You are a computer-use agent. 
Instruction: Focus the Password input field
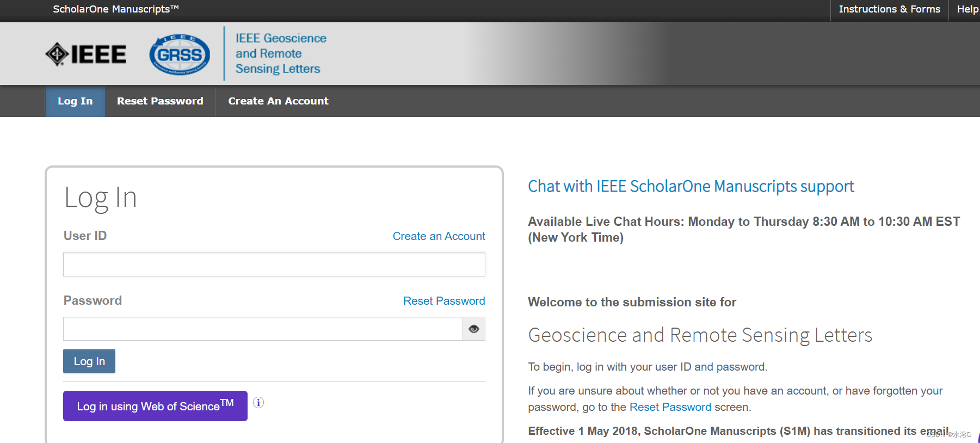[x=263, y=329]
